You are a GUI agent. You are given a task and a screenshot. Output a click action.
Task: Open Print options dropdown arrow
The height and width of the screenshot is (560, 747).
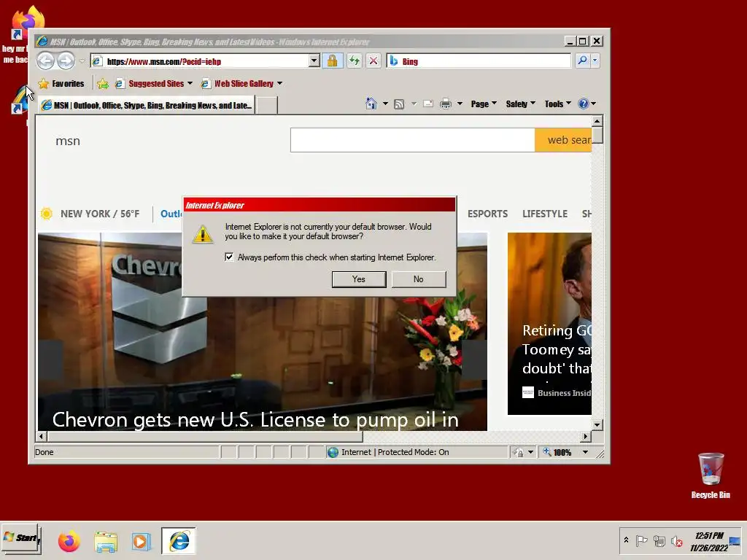point(460,104)
